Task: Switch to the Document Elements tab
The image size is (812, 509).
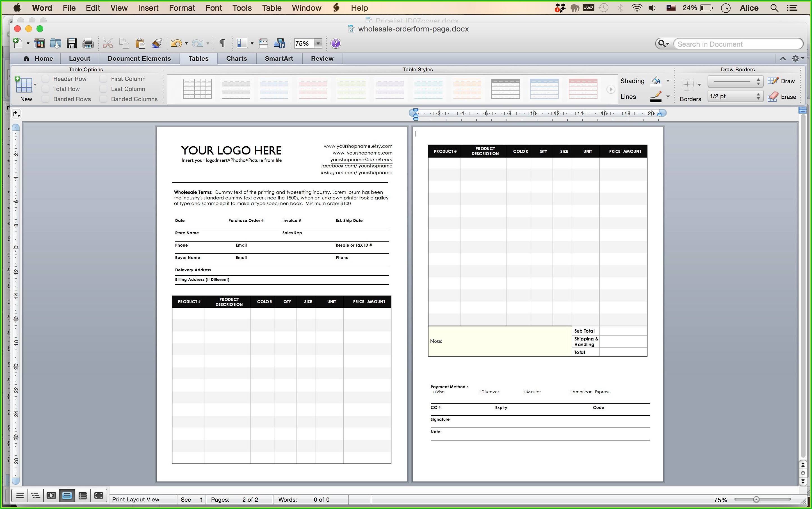Action: pyautogui.click(x=139, y=59)
